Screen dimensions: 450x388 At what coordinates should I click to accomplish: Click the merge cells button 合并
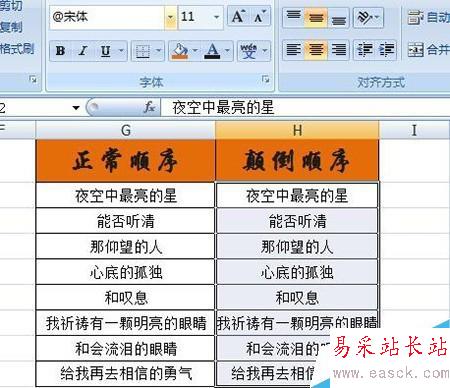pos(429,50)
